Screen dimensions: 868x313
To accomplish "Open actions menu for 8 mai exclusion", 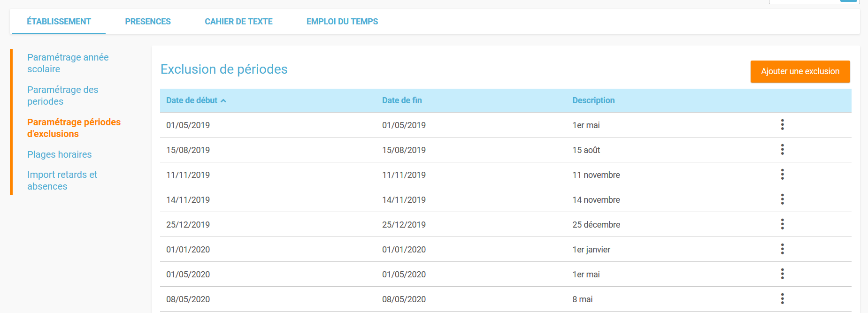I will [782, 299].
